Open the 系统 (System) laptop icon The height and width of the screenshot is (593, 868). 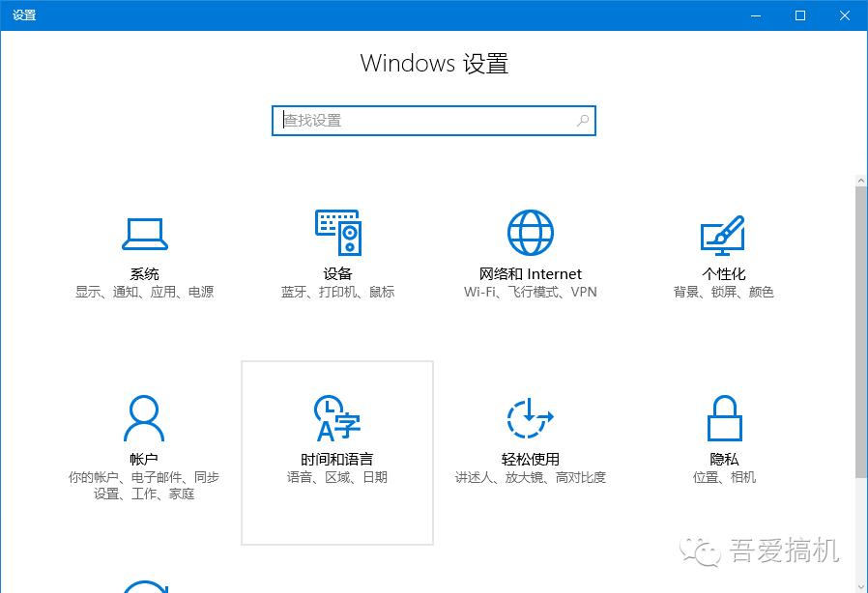coord(145,232)
